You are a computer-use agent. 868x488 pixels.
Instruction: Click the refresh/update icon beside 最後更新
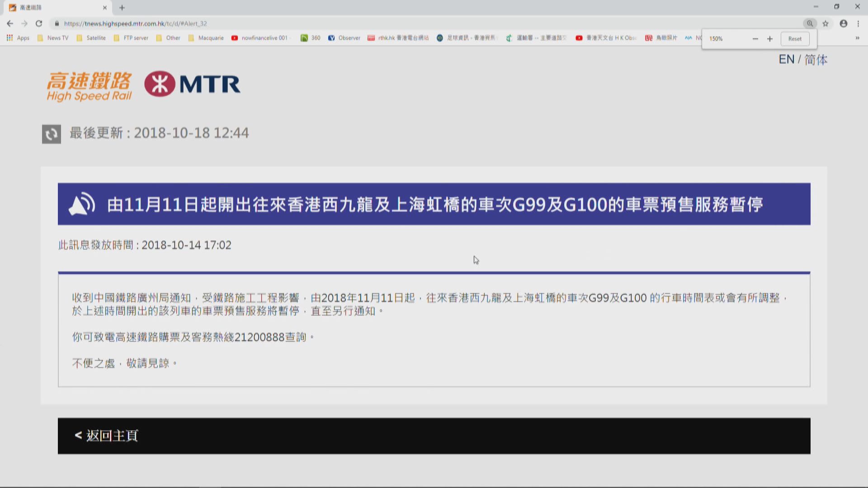[x=51, y=133]
